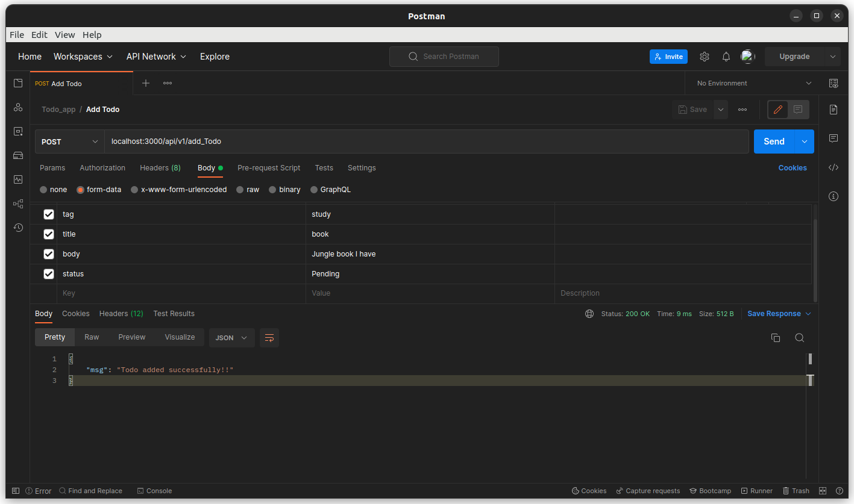
Task: Open the Comments icon in right sidebar
Action: coord(834,138)
